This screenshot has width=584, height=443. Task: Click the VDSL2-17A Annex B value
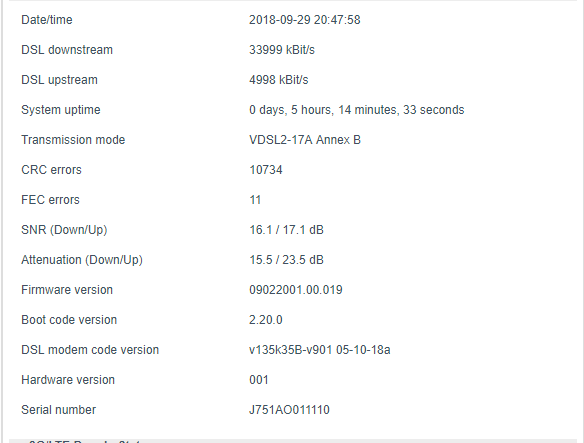click(x=305, y=140)
